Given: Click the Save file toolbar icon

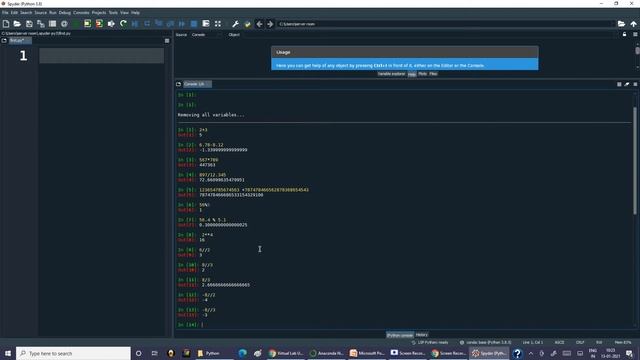Looking at the screenshot, I should click(29, 24).
